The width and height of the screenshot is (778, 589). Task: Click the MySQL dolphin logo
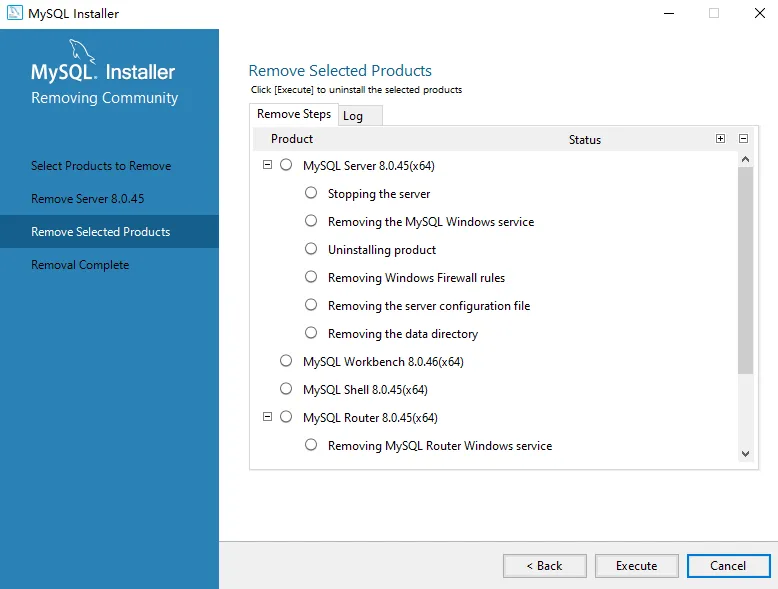pos(82,52)
